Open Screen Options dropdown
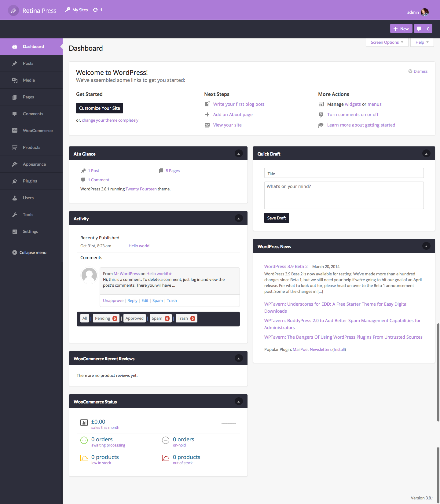The height and width of the screenshot is (504, 440). [x=387, y=42]
